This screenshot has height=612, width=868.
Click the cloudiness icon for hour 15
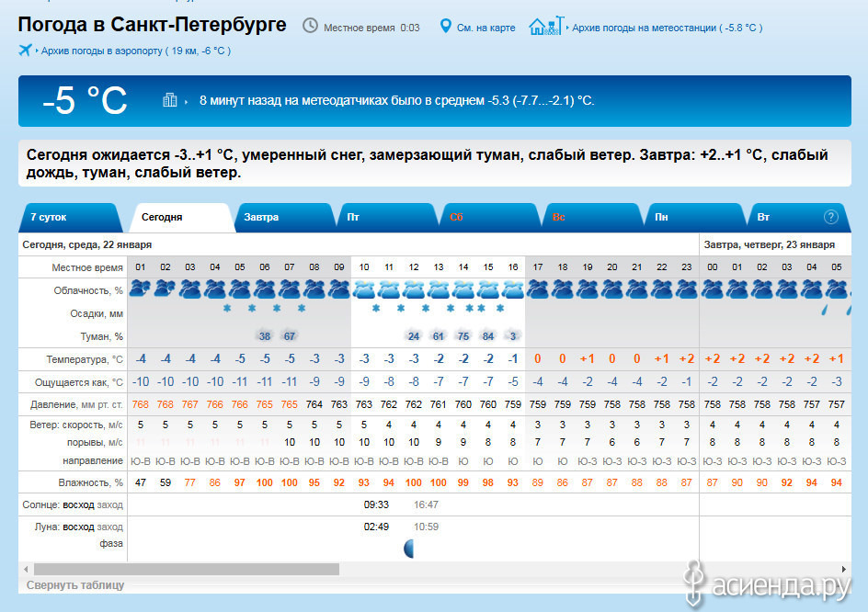(488, 289)
